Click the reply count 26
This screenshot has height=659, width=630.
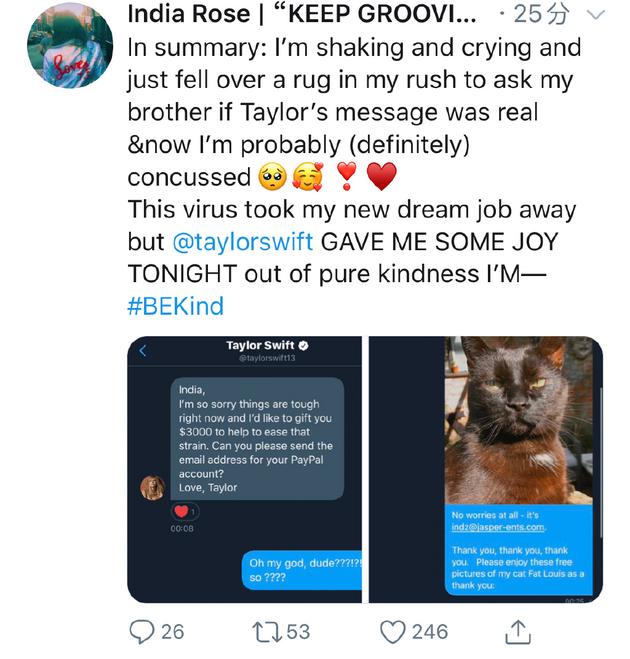coord(173,631)
